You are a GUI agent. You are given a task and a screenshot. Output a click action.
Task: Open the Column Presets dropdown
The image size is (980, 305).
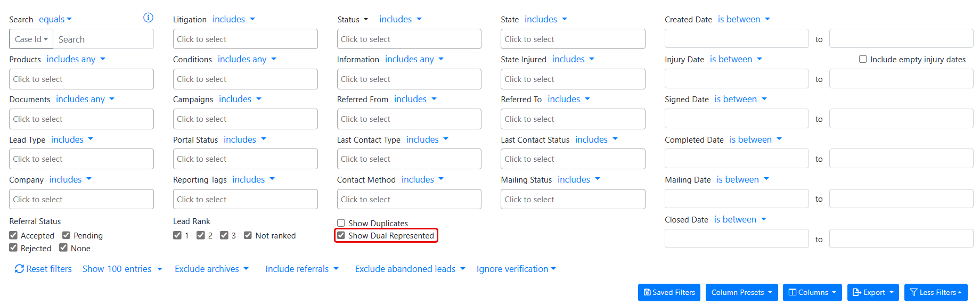tap(741, 292)
